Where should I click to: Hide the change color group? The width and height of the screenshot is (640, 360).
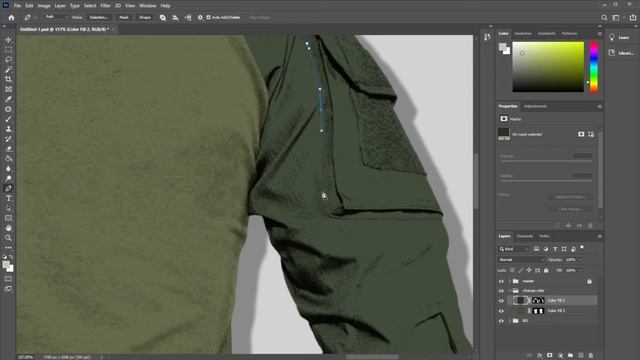(501, 291)
